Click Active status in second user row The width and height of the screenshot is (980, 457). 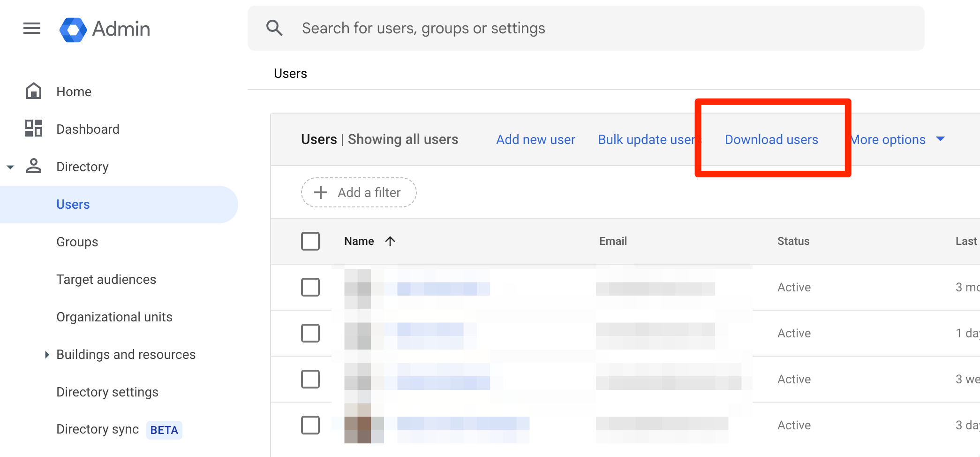794,333
